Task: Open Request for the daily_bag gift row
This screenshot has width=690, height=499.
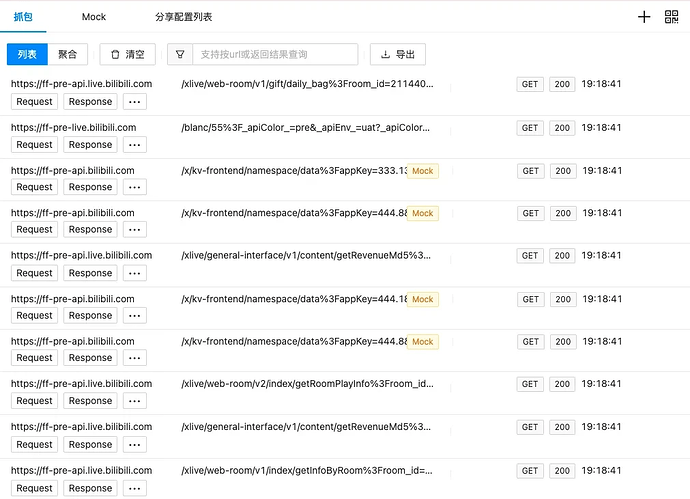Action: (34, 102)
